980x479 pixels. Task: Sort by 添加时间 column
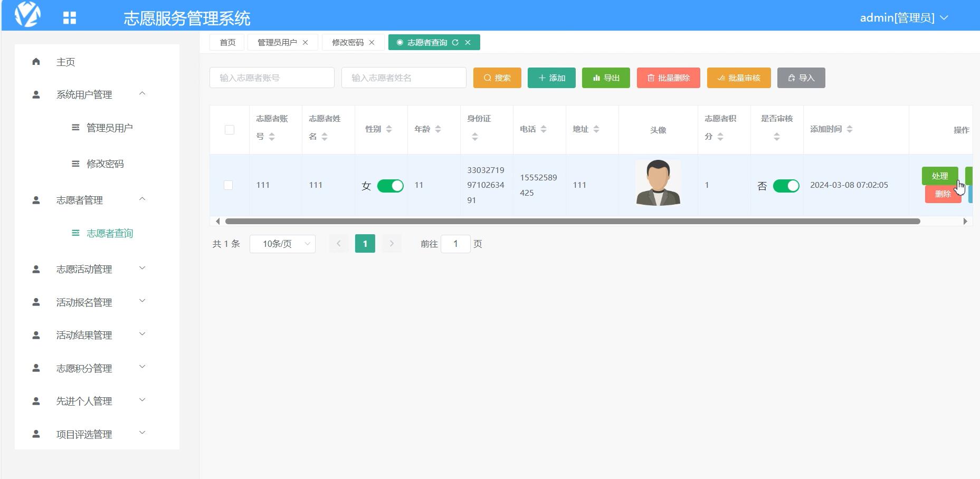(850, 129)
